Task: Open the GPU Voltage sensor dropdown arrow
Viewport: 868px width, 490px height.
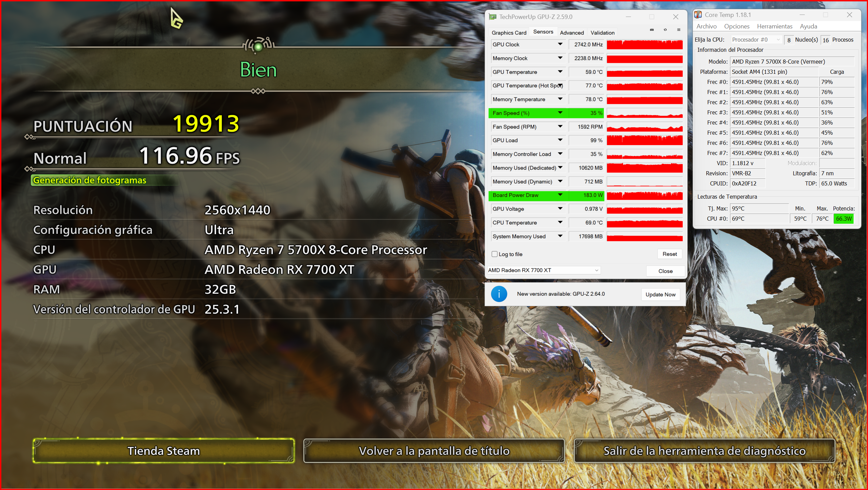Action: pyautogui.click(x=560, y=209)
